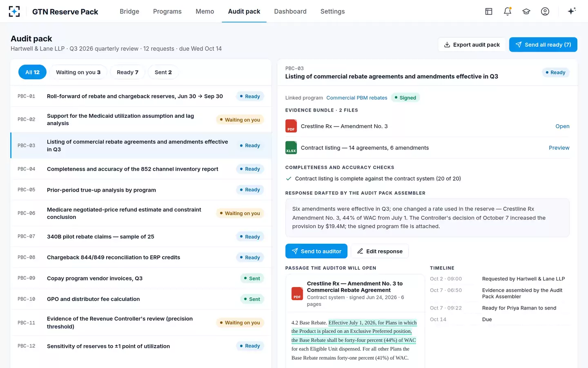Click the PDF icon in the auditor passage card
The width and height of the screenshot is (588, 368).
[x=297, y=294]
